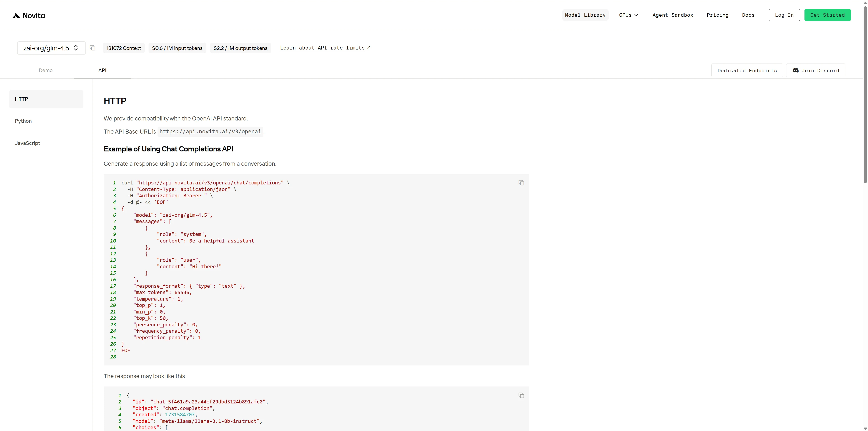Image resolution: width=868 pixels, height=431 pixels.
Task: Click the "frequency_penalty": 0 line
Action: tap(167, 331)
